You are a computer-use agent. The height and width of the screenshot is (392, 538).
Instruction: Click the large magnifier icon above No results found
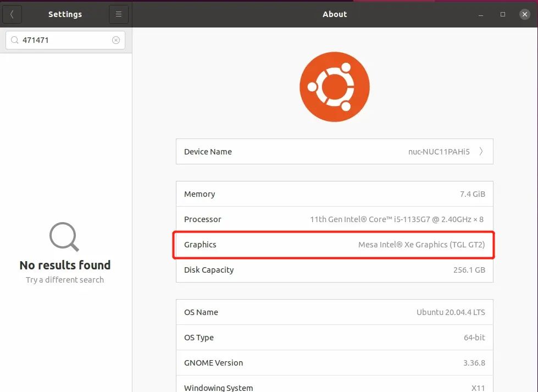pos(64,237)
